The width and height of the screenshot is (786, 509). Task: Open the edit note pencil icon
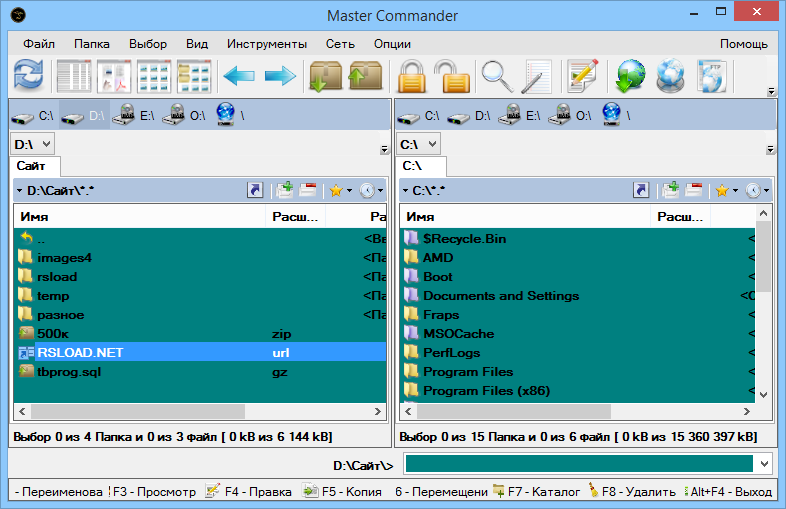coord(582,76)
